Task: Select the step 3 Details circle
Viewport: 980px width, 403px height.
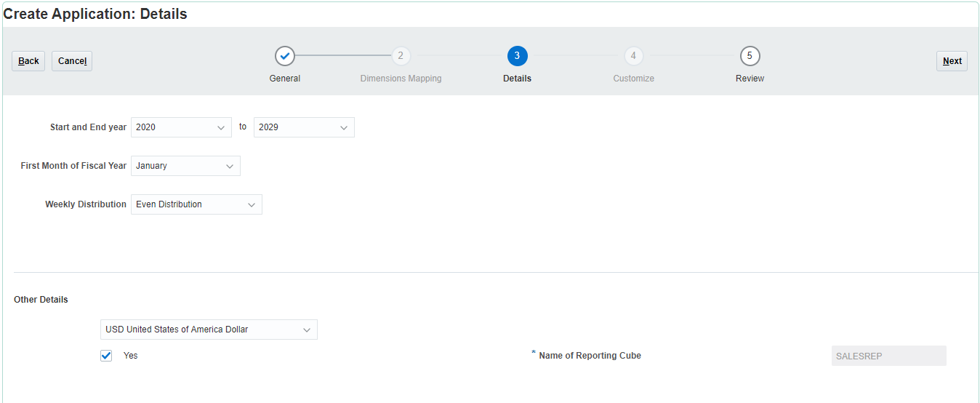Action: point(517,56)
